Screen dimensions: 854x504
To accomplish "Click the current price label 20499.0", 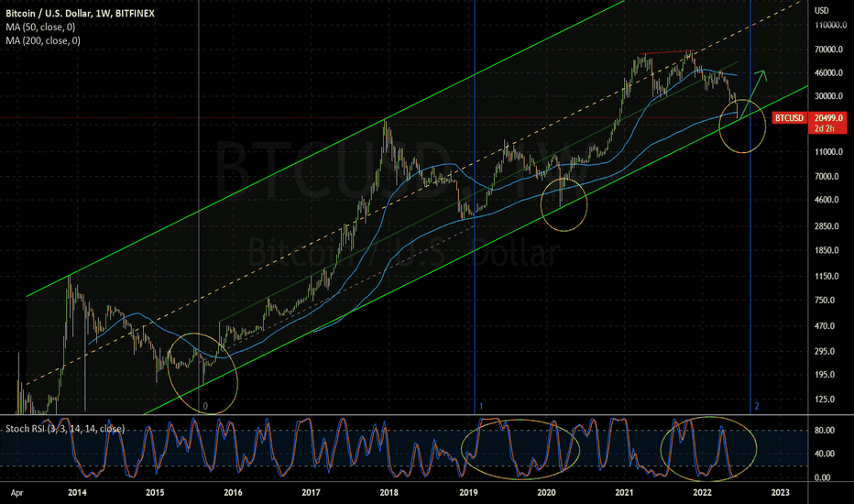I will coord(828,117).
